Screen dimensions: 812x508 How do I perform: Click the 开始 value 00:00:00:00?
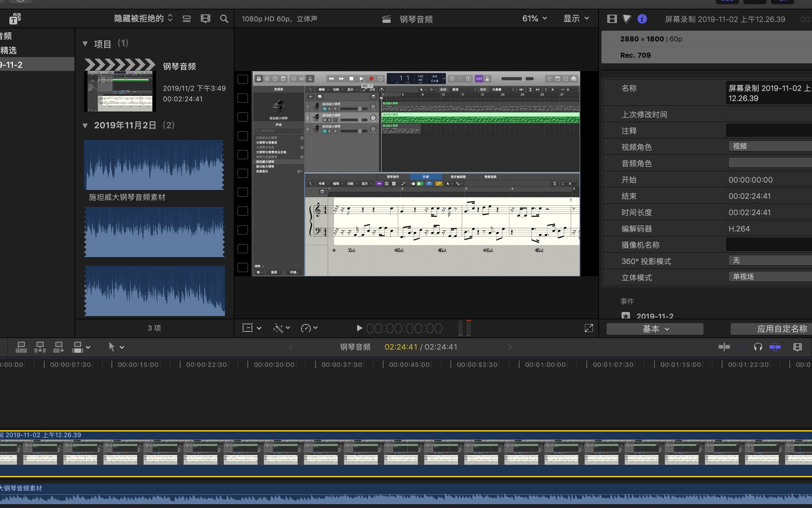coord(751,180)
